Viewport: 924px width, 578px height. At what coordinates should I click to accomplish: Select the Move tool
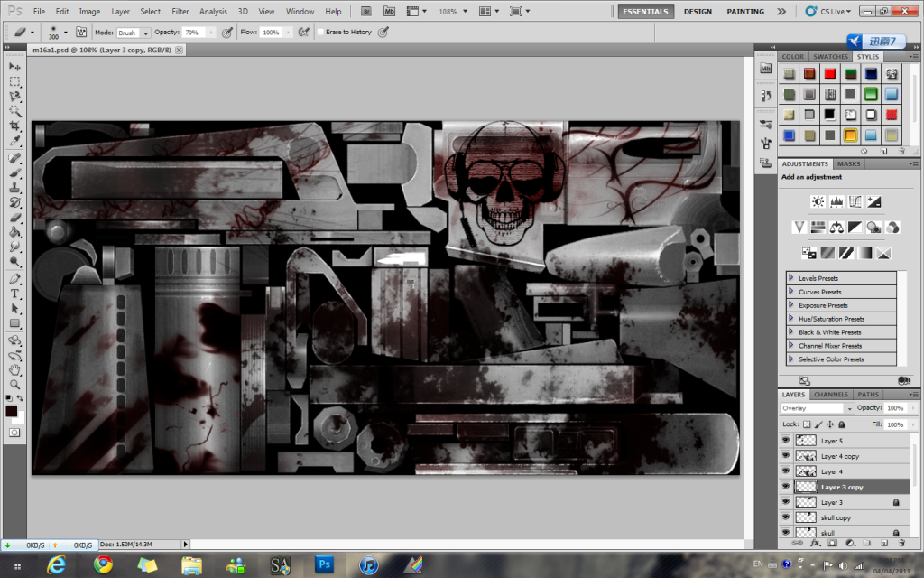(14, 67)
